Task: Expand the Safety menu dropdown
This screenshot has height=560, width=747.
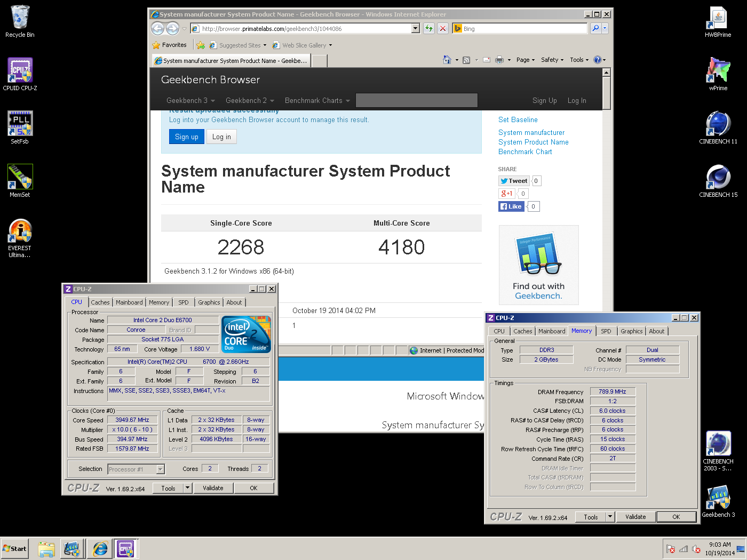Action: [x=552, y=60]
